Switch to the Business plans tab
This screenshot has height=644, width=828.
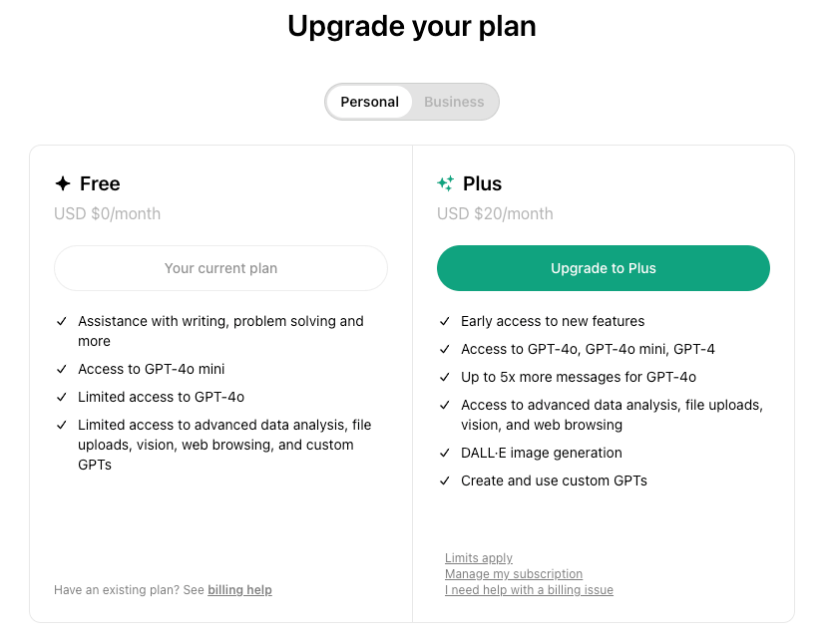[x=454, y=102]
